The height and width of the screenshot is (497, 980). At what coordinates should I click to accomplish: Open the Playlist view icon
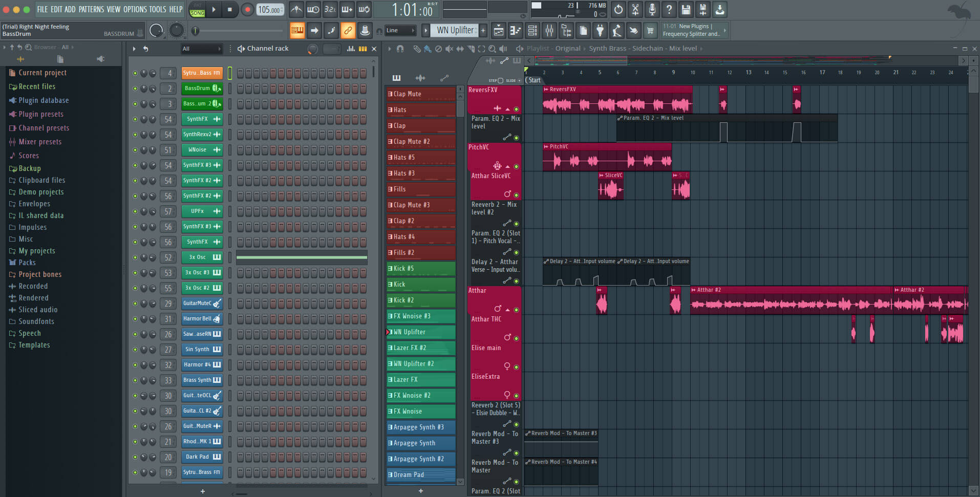tap(498, 31)
